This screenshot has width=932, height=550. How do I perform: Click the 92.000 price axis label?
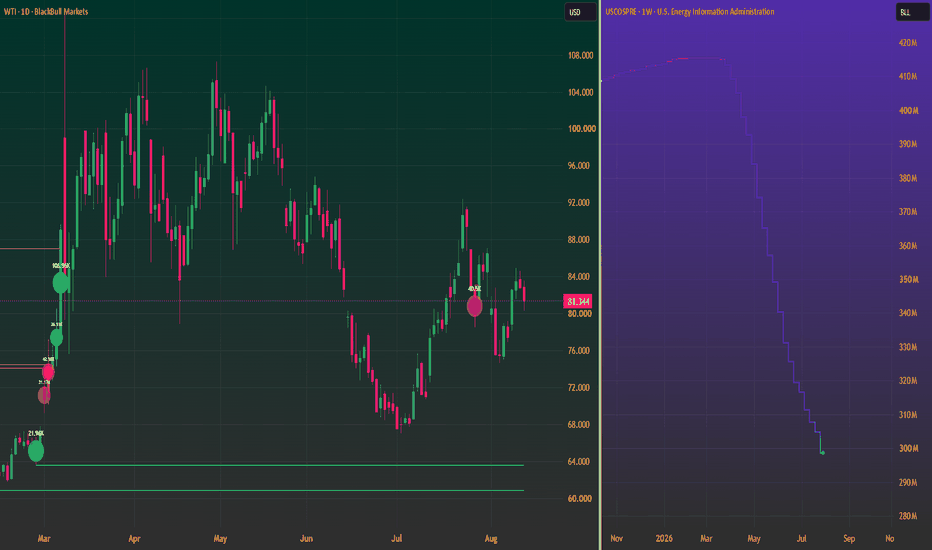click(x=579, y=203)
